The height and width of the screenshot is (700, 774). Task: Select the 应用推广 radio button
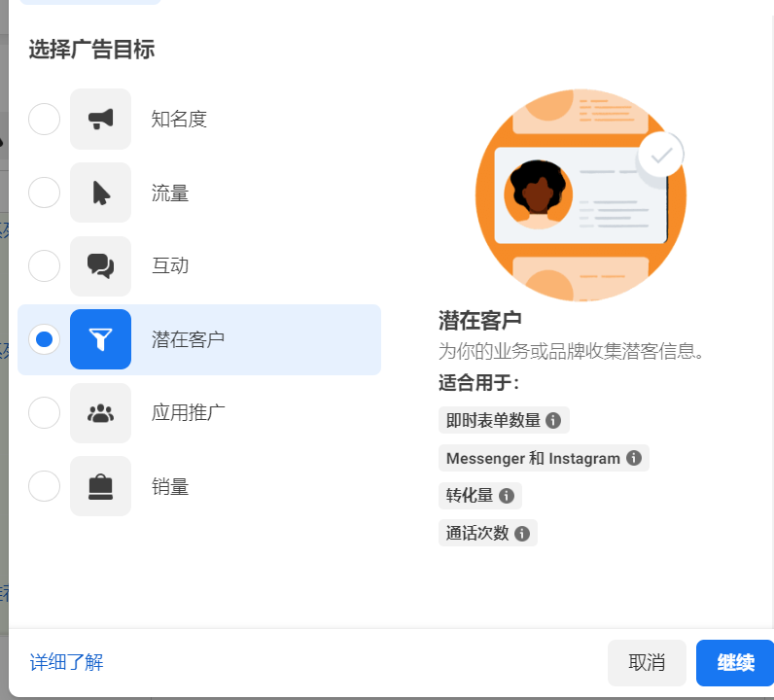pos(45,412)
